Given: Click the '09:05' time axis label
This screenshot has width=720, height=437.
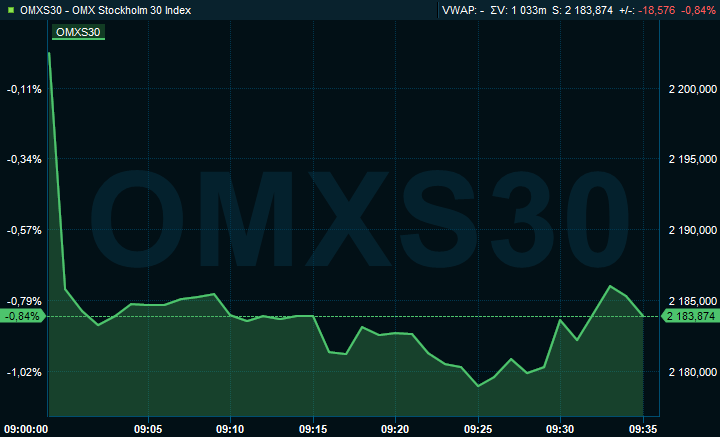Looking at the screenshot, I should [x=148, y=429].
